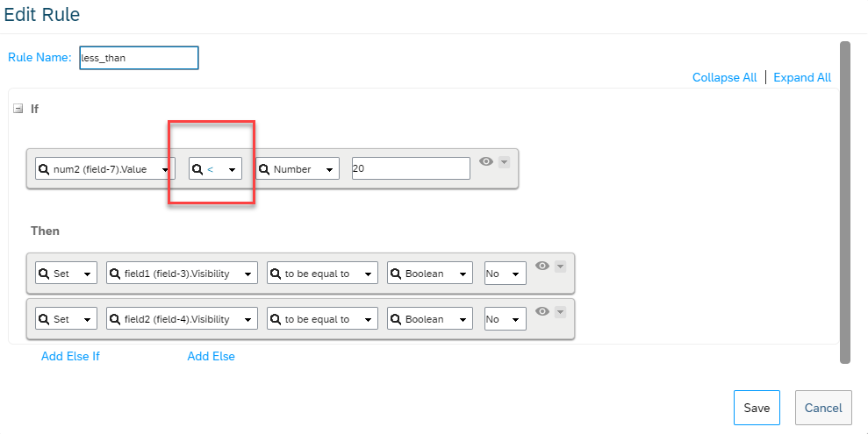Open options arrow beside the field1 row eye
868x434 pixels.
tap(560, 267)
